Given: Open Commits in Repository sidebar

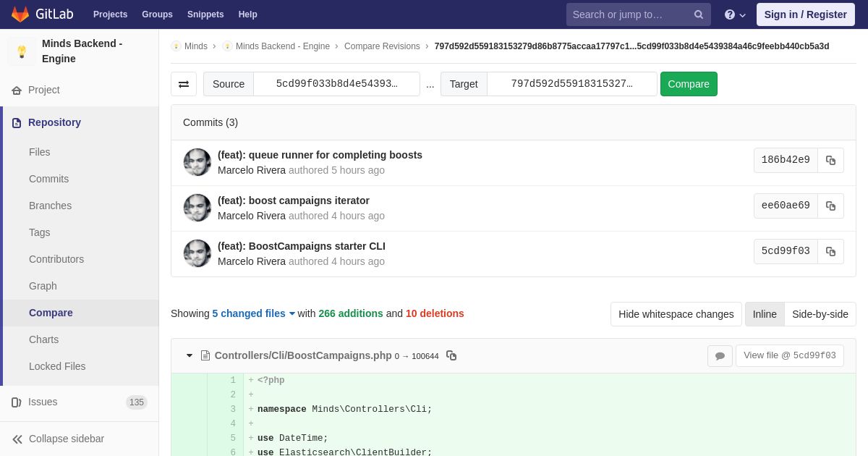Looking at the screenshot, I should [48, 179].
